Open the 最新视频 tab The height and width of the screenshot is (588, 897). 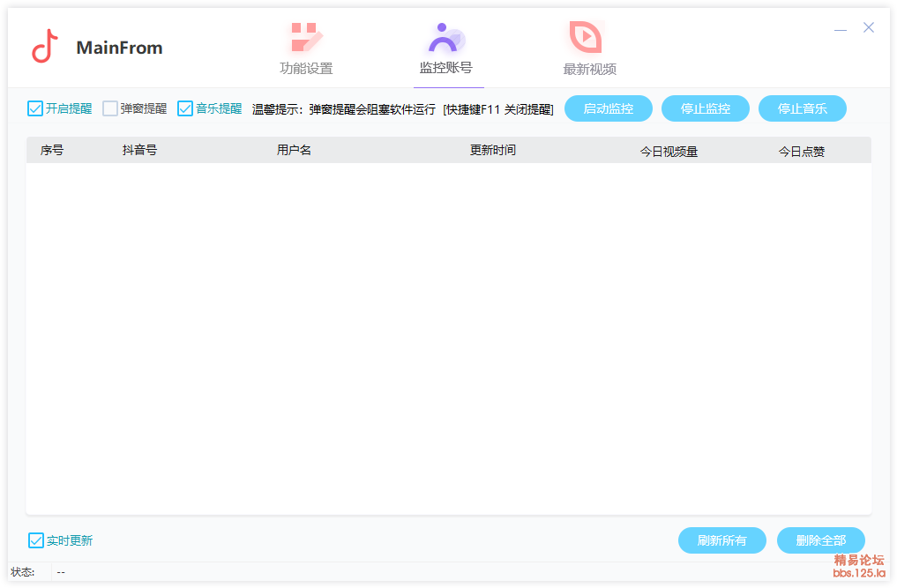589,70
